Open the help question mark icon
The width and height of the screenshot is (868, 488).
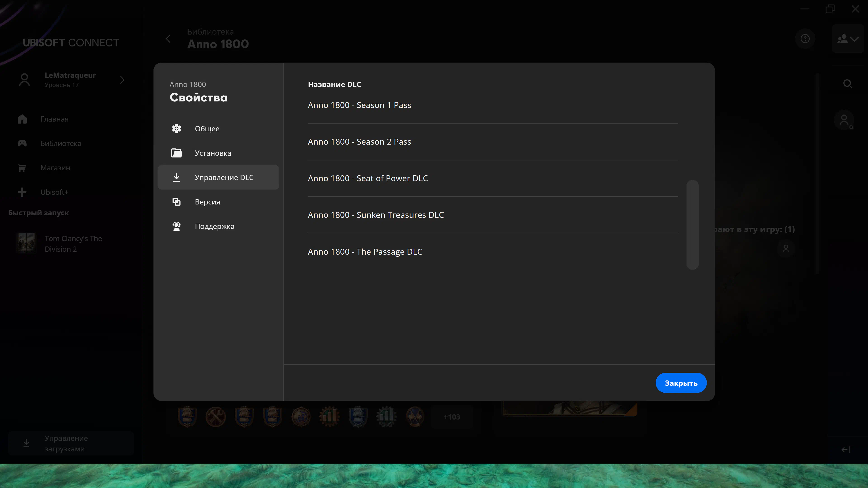pyautogui.click(x=805, y=39)
